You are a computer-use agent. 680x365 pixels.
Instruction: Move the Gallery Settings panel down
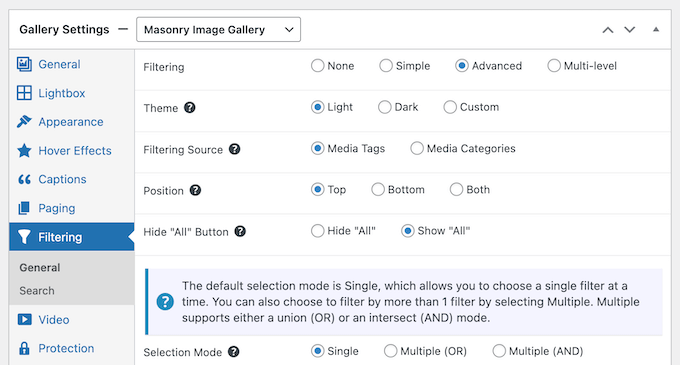[x=630, y=30]
